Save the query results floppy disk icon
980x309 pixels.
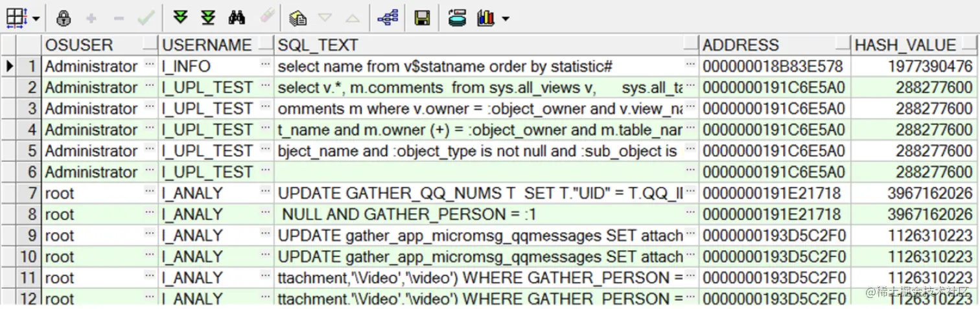pyautogui.click(x=423, y=18)
